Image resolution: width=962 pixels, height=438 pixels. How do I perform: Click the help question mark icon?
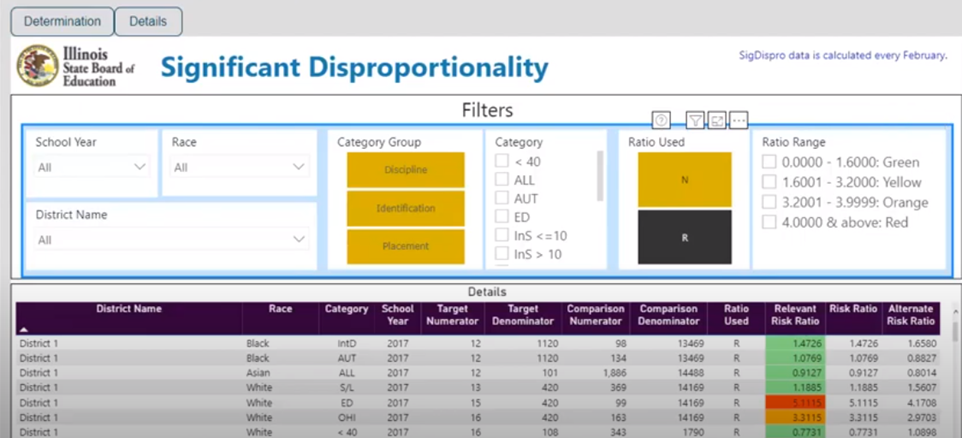[x=661, y=120]
